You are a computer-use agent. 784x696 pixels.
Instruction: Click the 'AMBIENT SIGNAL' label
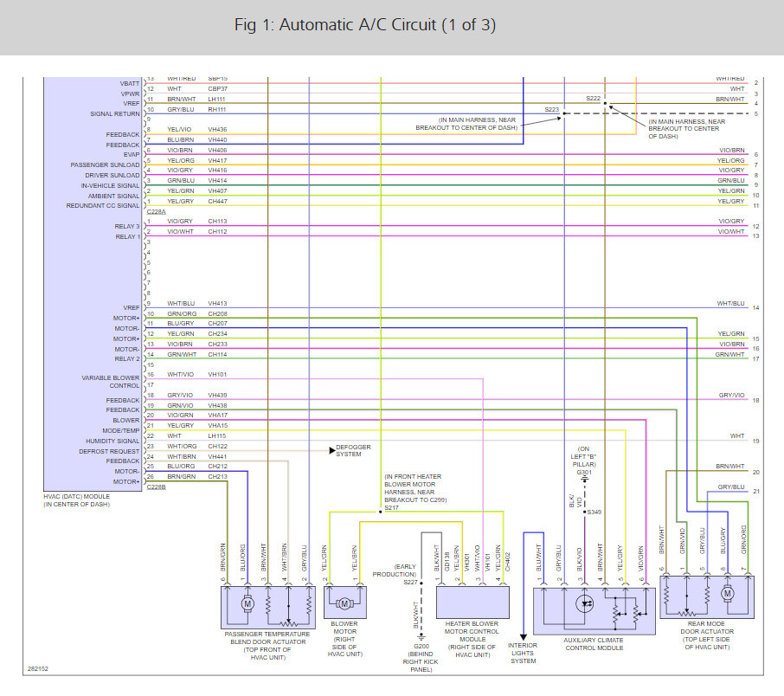(x=114, y=197)
